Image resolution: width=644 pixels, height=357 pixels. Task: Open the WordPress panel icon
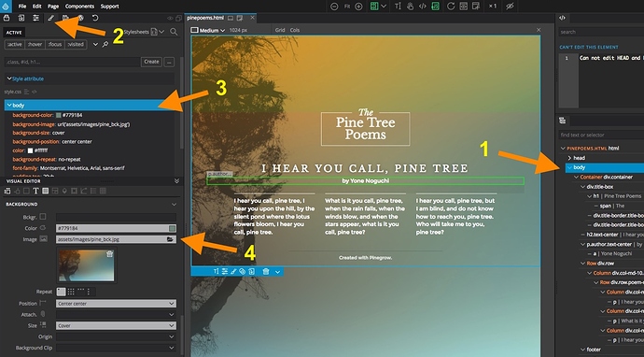pyautogui.click(x=80, y=18)
